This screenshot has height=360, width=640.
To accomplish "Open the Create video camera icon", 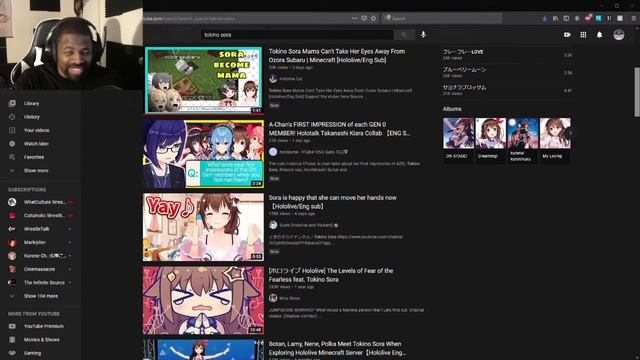I will pos(567,35).
